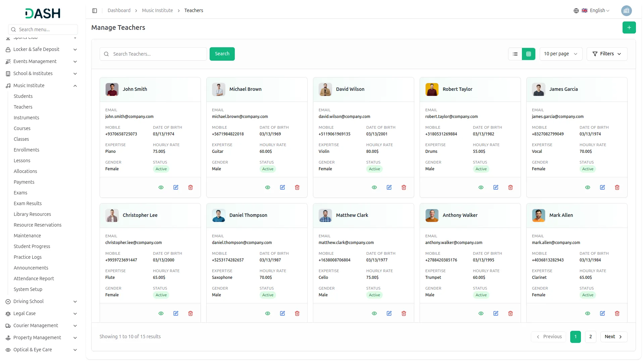Open the user profile avatar at top right
The width and height of the screenshot is (644, 362).
tap(626, 11)
